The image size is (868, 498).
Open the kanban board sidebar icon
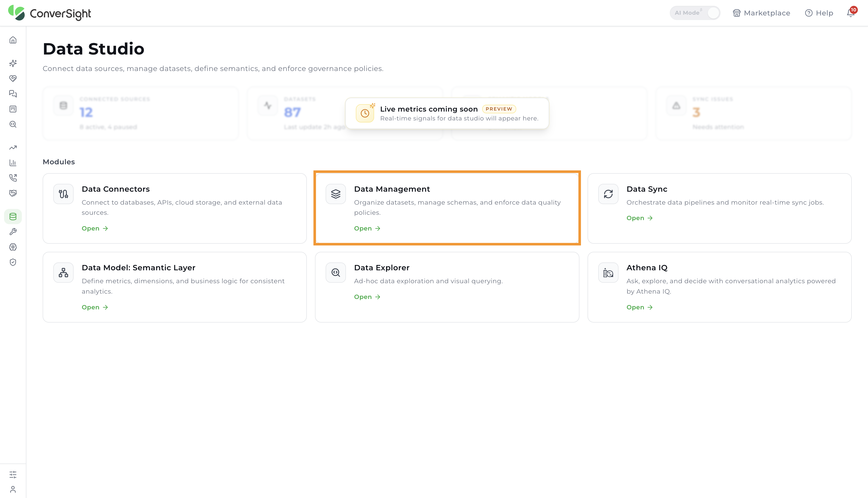[x=13, y=109]
